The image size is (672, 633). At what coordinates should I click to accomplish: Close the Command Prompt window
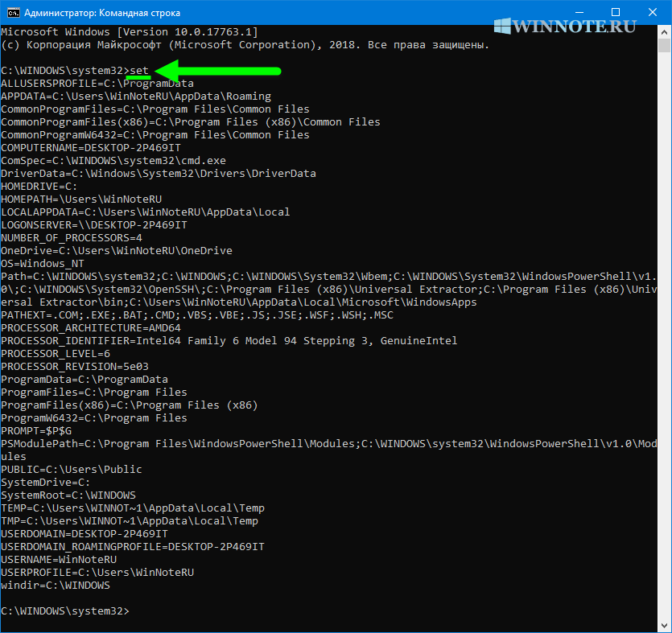653,12
